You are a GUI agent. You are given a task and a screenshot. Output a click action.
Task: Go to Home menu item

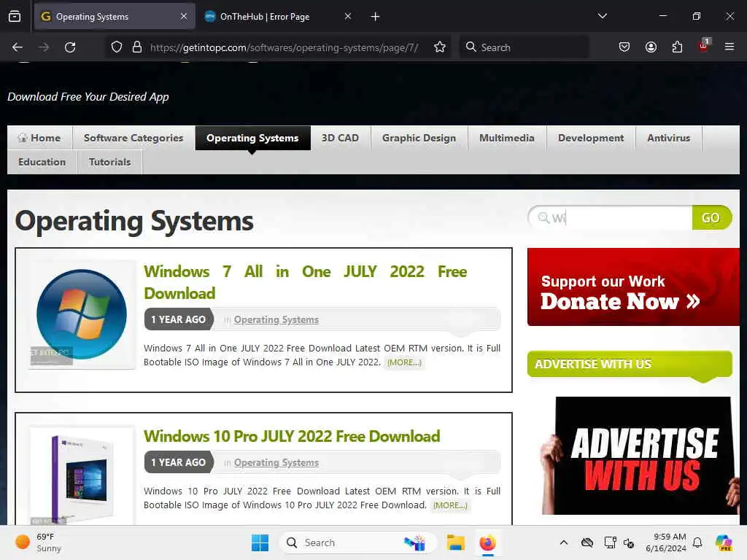[40, 138]
